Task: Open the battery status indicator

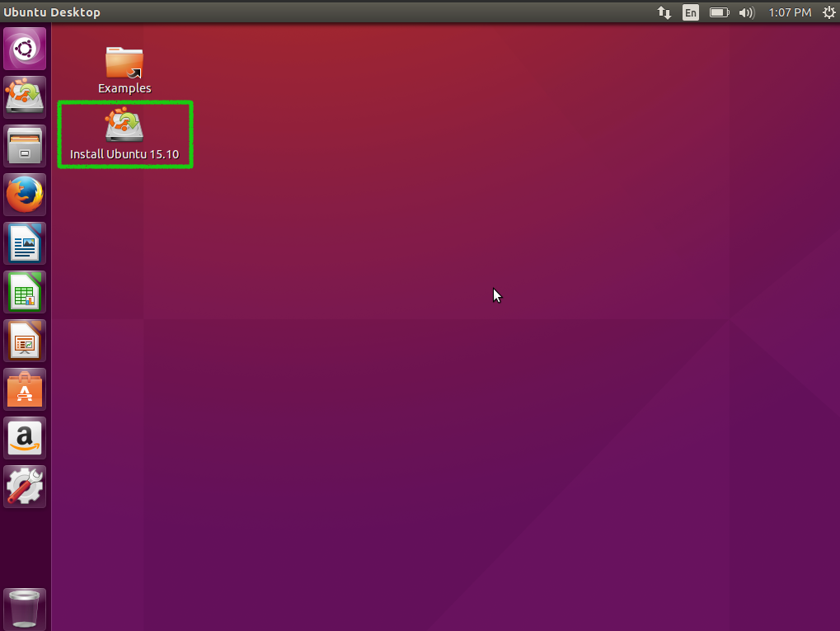Action: tap(720, 12)
